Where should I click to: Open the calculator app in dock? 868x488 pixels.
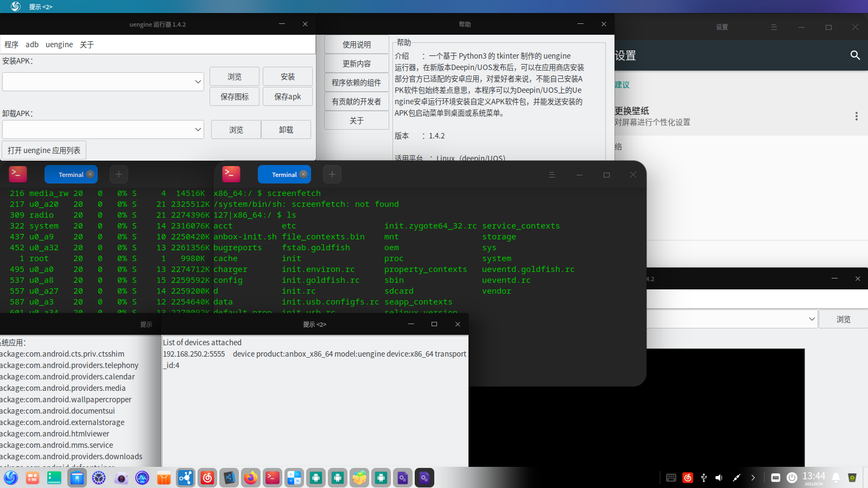pos(294,478)
